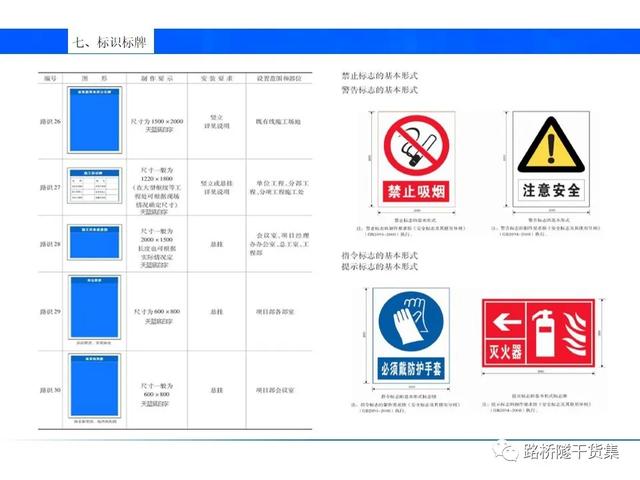Click the 禁止标志的基本形式 heading text
The image size is (640, 480).
[379, 75]
